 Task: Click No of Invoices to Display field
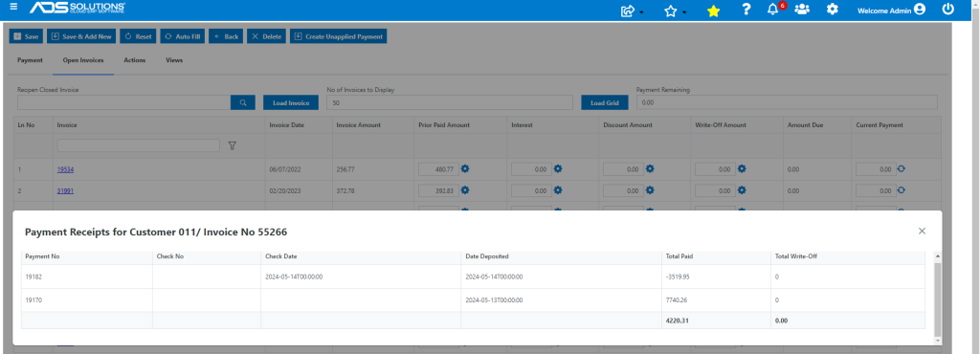pos(450,102)
